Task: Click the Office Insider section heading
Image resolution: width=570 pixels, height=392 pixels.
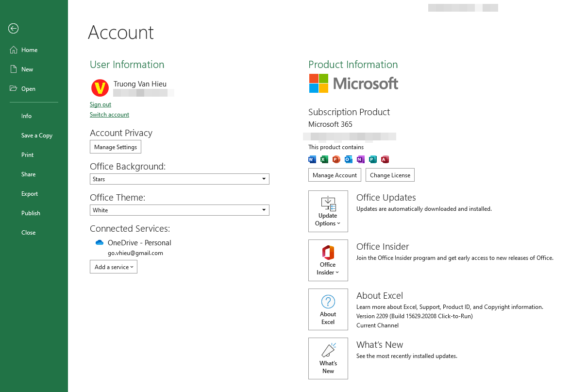Action: tap(383, 247)
